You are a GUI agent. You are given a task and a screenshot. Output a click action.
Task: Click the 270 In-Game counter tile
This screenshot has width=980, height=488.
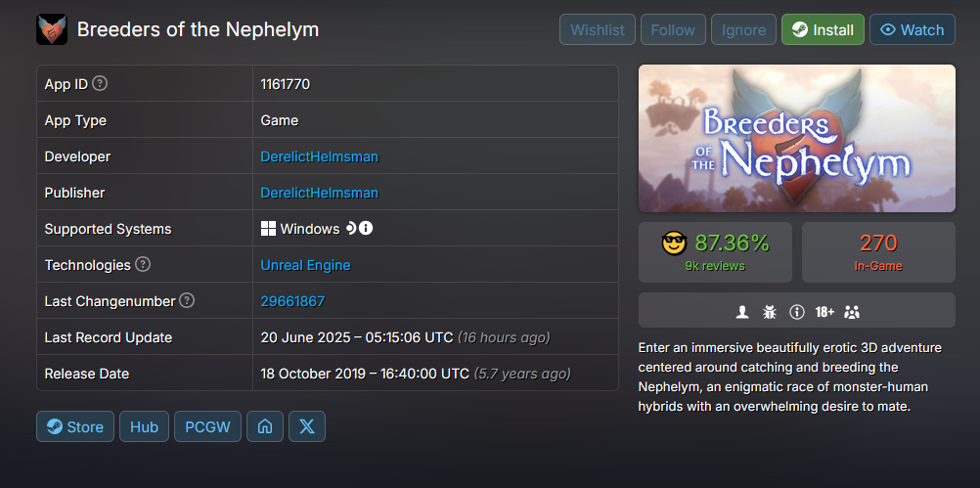(x=878, y=251)
